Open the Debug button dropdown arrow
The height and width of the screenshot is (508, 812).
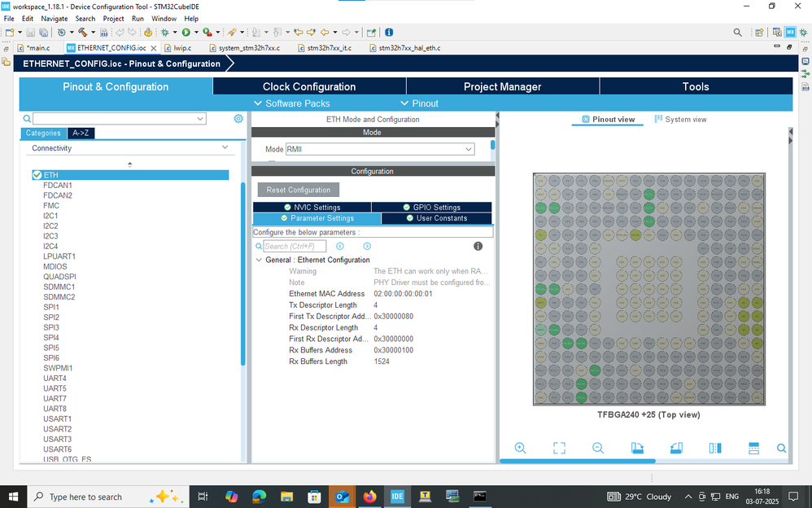coord(175,32)
